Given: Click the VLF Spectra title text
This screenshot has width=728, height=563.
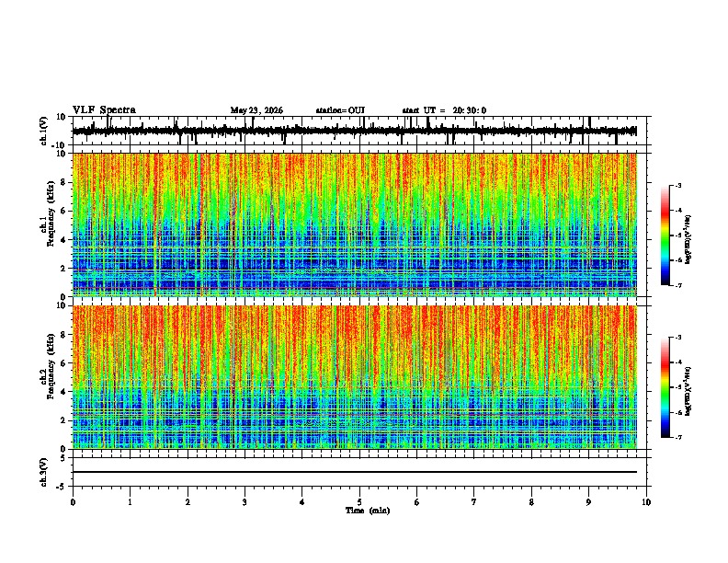Looking at the screenshot, I should (x=104, y=110).
